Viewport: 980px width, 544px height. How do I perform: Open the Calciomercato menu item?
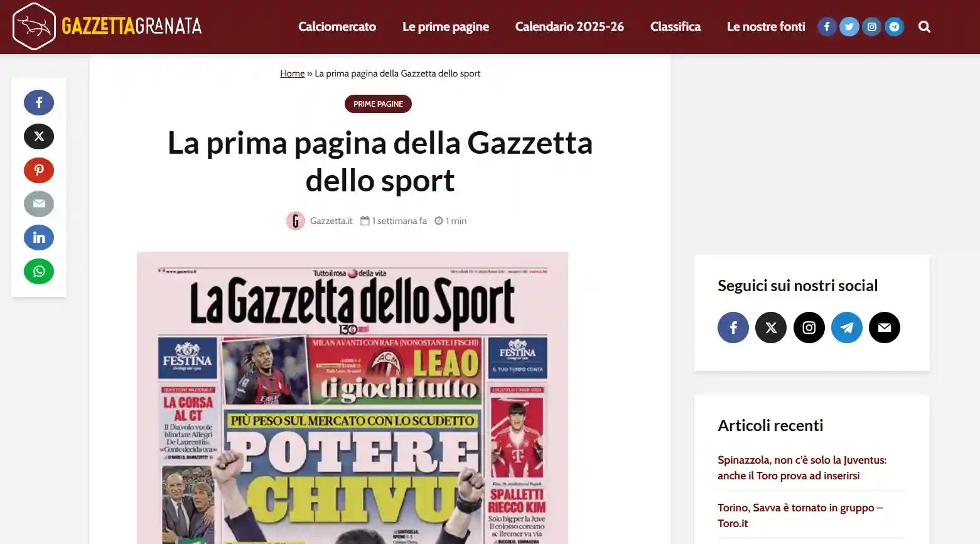[337, 26]
